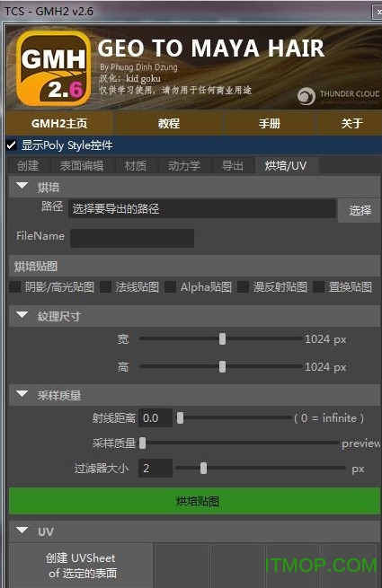Click the 高 height slider handle
This screenshot has width=382, height=588.
[222, 367]
